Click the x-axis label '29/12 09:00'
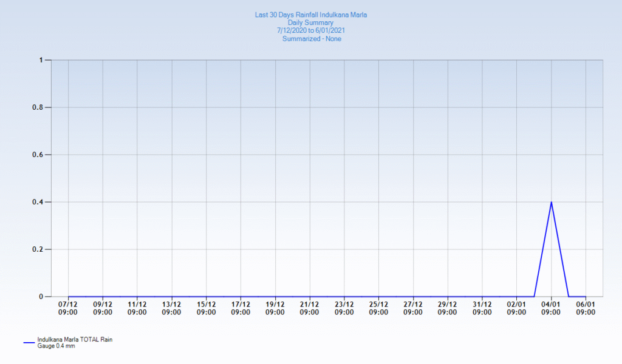 point(448,309)
